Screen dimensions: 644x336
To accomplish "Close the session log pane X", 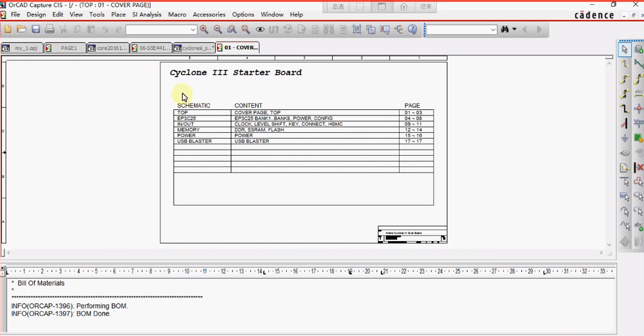I will point(2,268).
